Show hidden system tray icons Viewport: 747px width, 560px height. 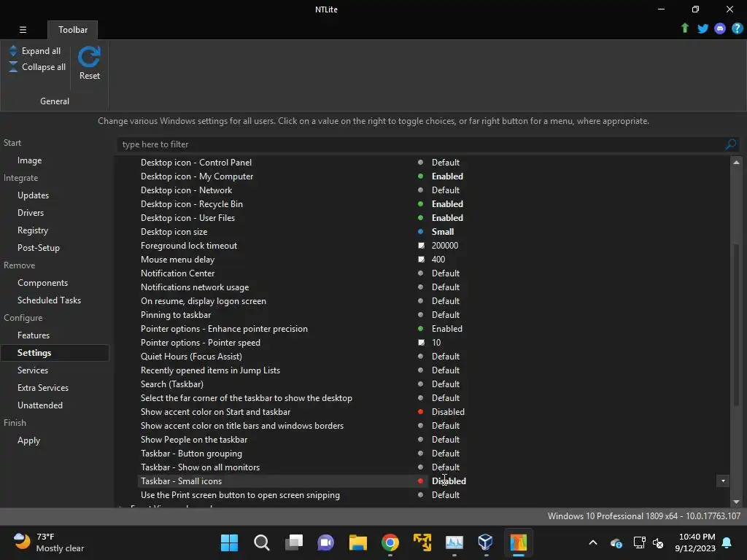click(x=593, y=542)
